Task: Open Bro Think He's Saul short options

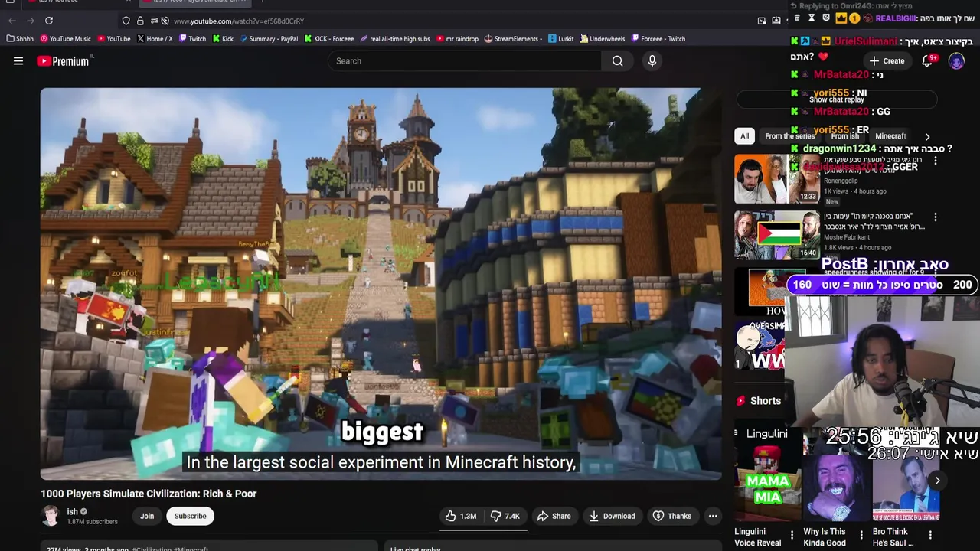Action: [930, 535]
